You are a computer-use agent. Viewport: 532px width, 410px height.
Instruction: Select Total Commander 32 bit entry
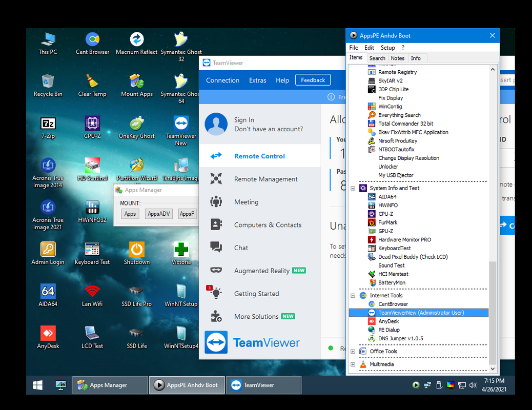click(405, 124)
